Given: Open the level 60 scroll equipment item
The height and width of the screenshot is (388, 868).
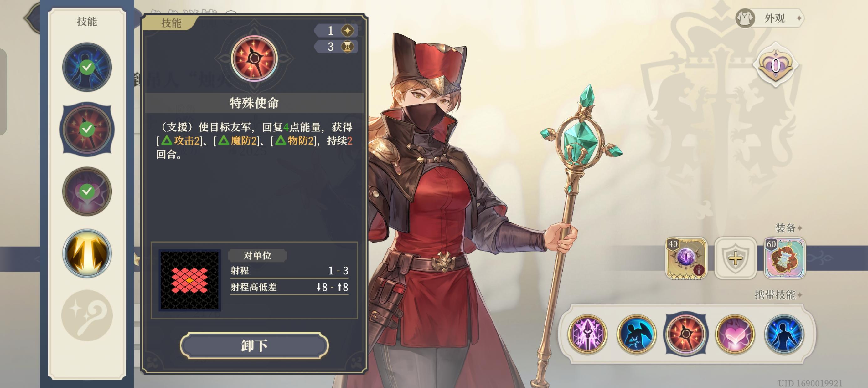Looking at the screenshot, I should [784, 258].
